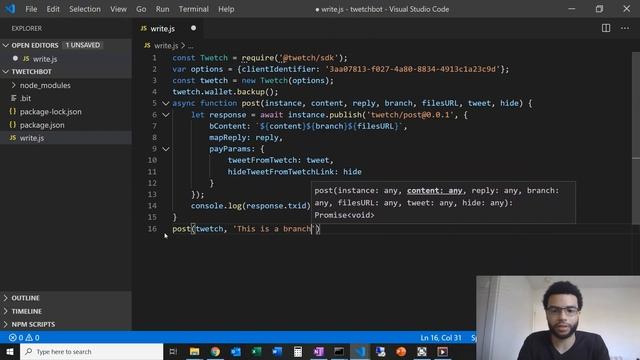640x360 pixels.
Task: Collapse the TWETCHBOT folder section
Action: (x=6, y=72)
